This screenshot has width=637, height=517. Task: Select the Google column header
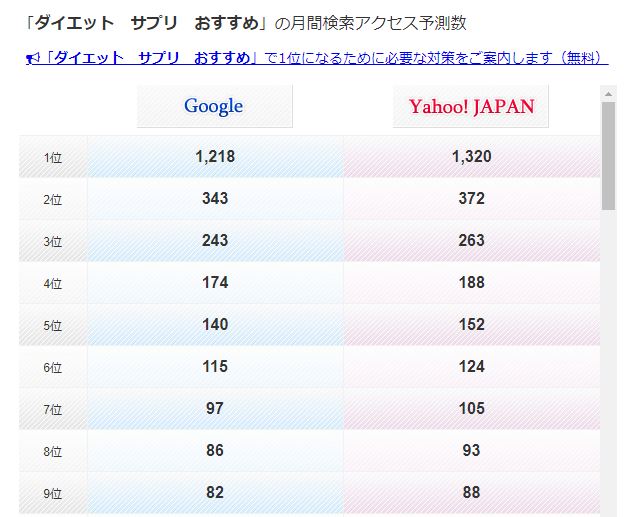214,106
